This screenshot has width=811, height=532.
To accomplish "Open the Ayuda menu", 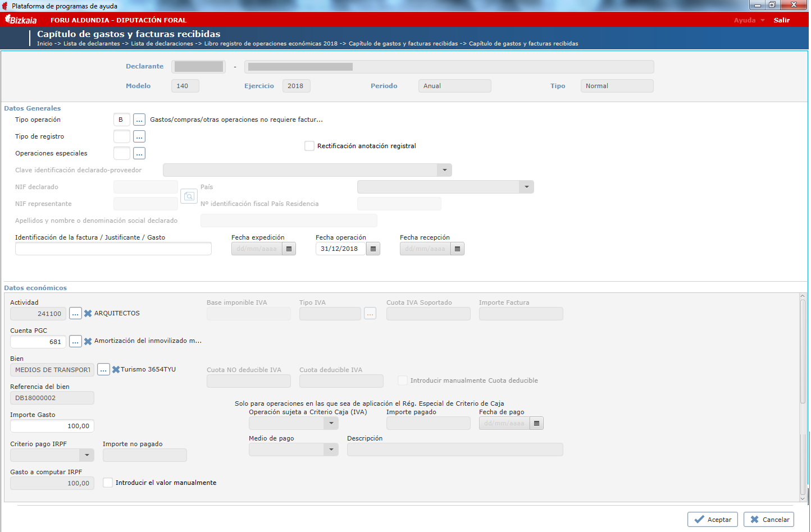I will (749, 20).
